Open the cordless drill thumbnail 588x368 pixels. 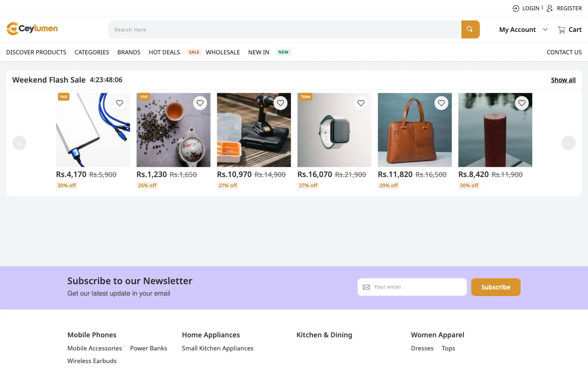254,130
